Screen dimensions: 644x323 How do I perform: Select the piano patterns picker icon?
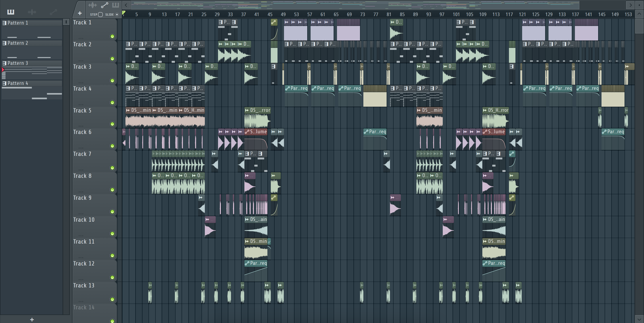[11, 12]
